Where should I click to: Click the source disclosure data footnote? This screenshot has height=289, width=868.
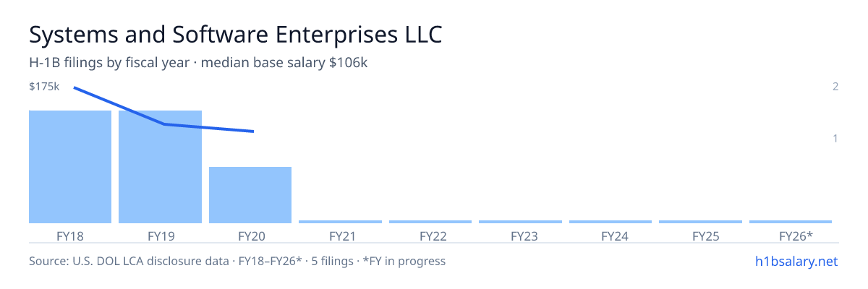tap(237, 261)
